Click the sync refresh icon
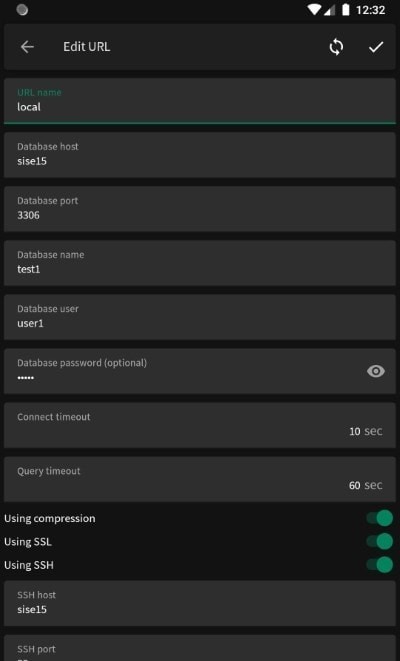Viewport: 400px width, 661px height. click(x=336, y=47)
